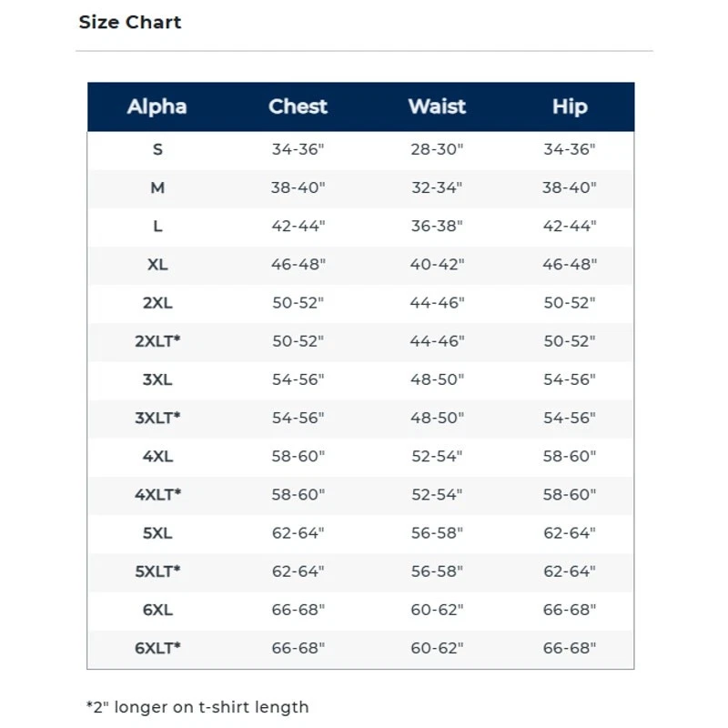Click the t-shirt length footnote text
The image size is (728, 728).
[x=197, y=707]
